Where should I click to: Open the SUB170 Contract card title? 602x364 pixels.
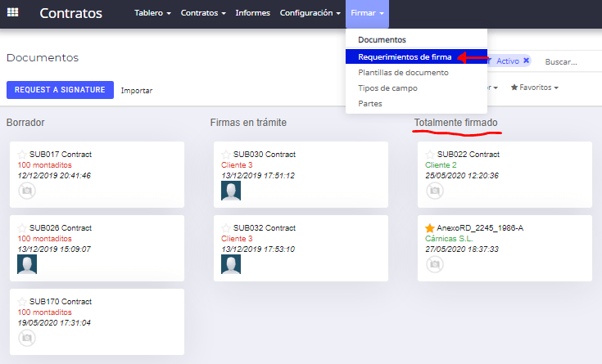61,302
